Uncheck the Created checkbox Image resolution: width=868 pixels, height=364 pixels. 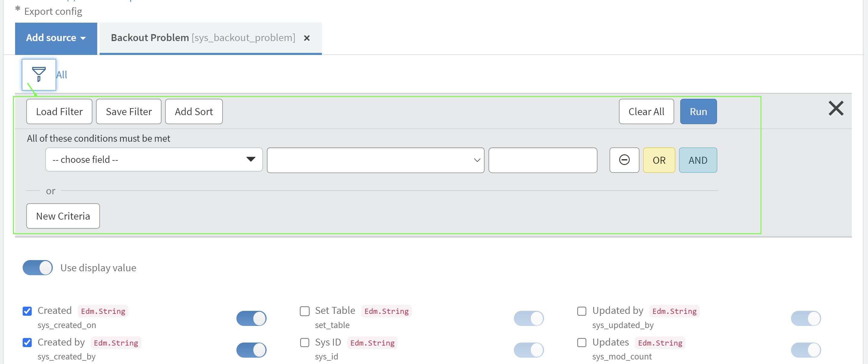point(27,311)
